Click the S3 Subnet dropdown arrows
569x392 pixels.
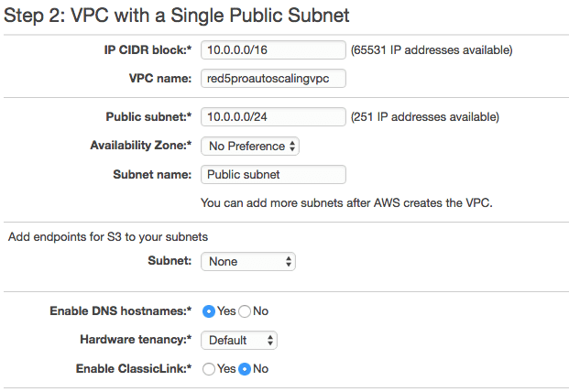pyautogui.click(x=289, y=261)
